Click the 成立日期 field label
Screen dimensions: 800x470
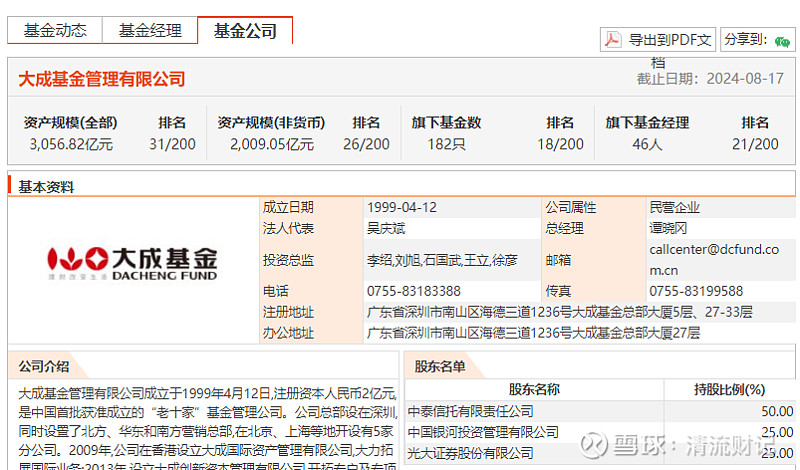[288, 207]
